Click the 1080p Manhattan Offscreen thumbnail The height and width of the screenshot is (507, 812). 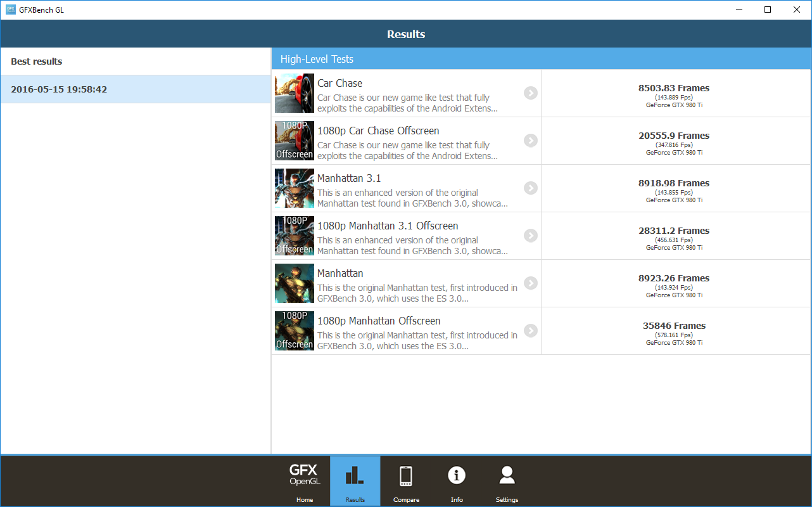(295, 331)
